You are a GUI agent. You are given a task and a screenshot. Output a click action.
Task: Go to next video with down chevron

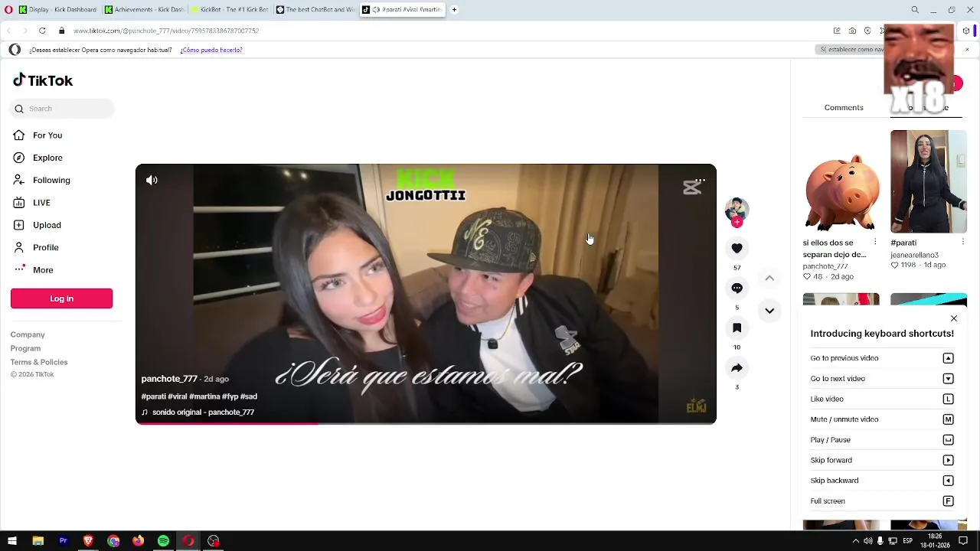click(x=769, y=311)
